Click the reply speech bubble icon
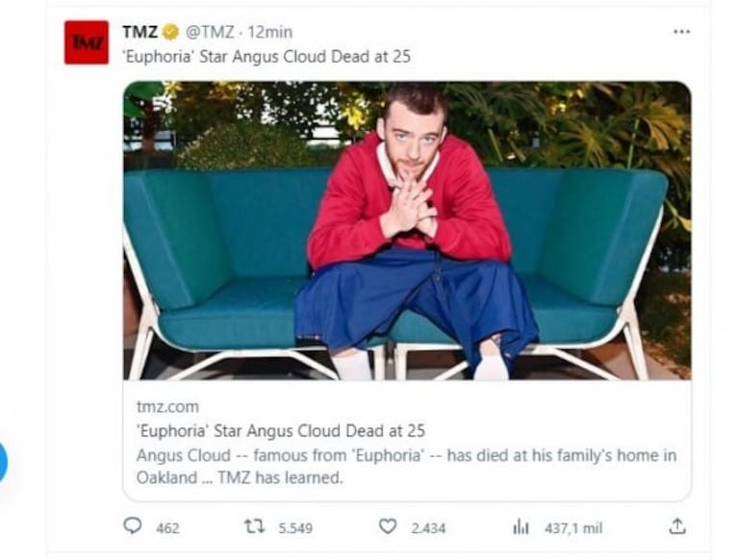The image size is (738, 560). click(x=132, y=526)
